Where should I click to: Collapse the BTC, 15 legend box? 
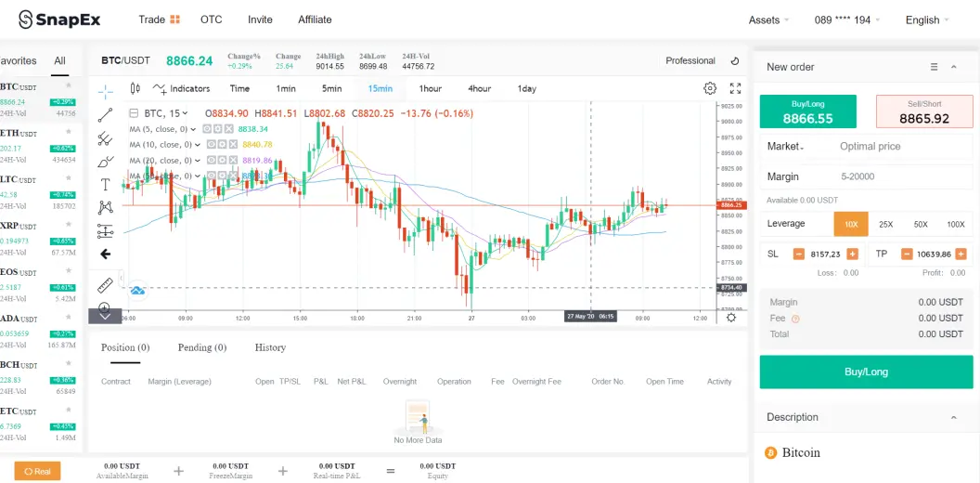pos(133,113)
